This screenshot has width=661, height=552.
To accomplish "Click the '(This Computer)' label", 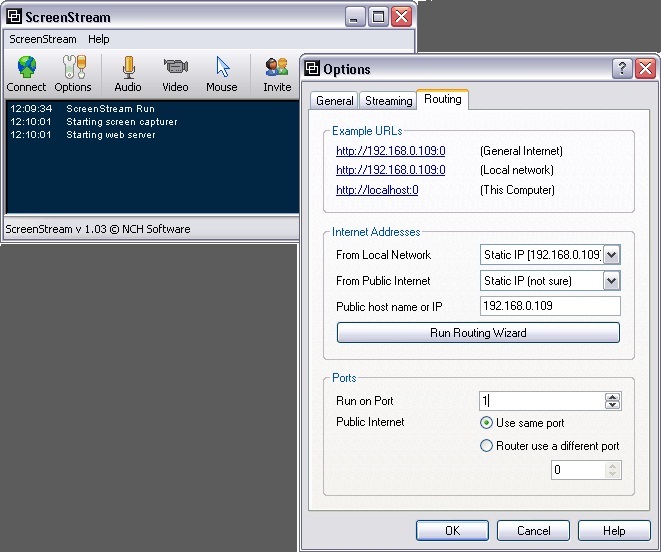I will (x=517, y=190).
